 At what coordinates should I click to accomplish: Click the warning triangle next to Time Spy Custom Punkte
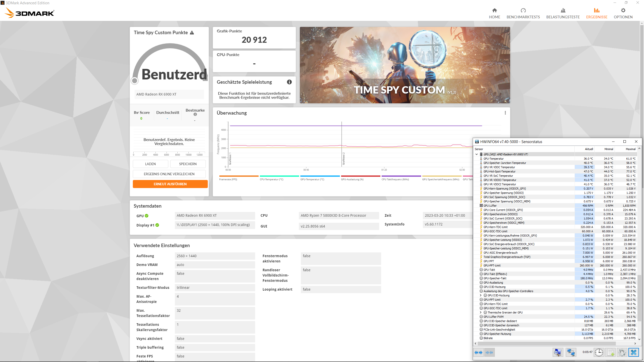click(x=192, y=33)
